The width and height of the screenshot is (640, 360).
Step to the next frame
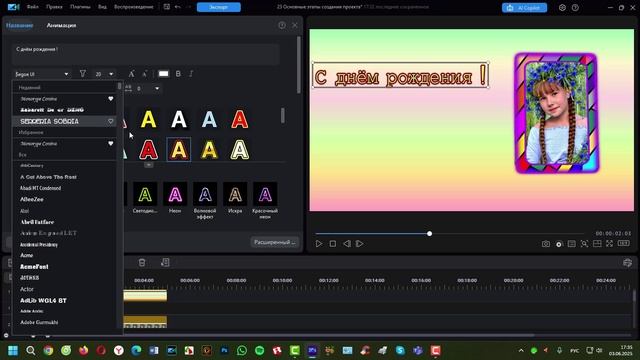point(359,244)
